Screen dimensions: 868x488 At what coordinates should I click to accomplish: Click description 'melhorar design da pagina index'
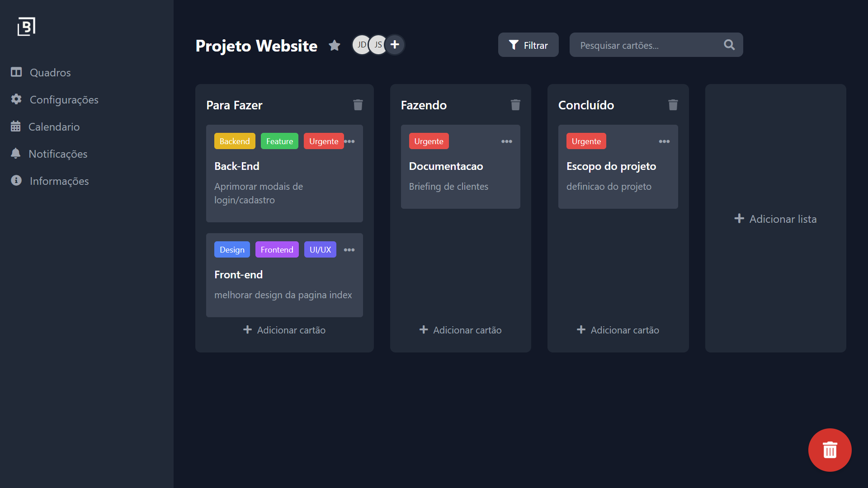point(283,295)
